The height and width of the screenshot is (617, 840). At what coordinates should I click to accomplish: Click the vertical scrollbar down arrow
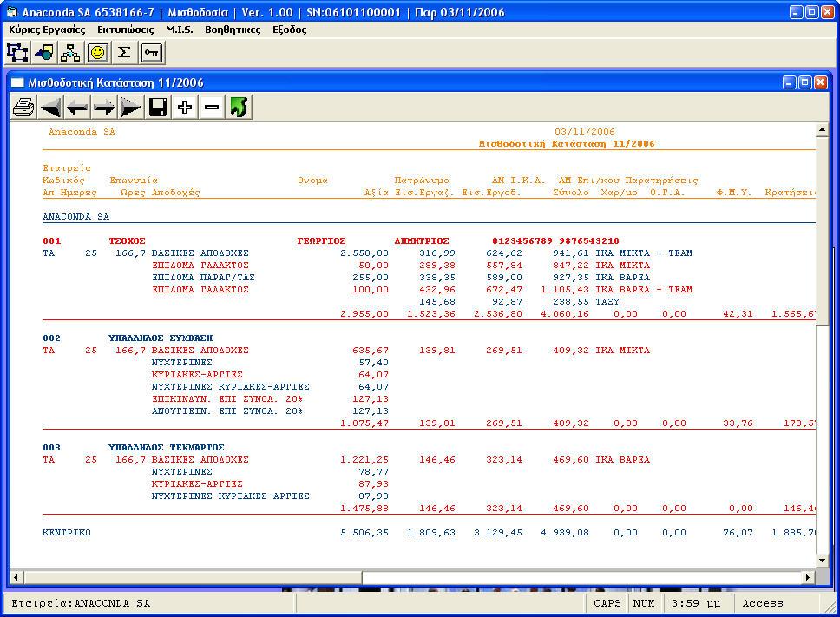pyautogui.click(x=822, y=562)
